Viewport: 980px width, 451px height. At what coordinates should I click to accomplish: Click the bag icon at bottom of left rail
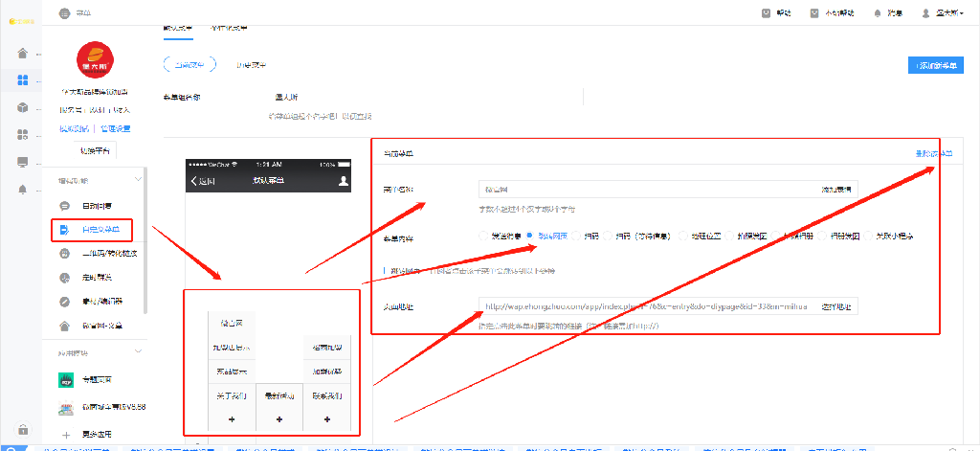[x=23, y=429]
